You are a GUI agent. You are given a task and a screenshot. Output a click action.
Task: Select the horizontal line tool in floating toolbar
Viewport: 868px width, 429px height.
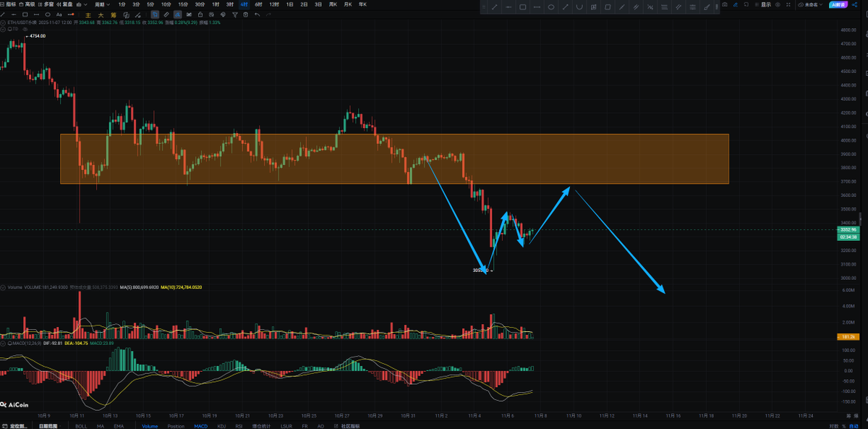[509, 7]
